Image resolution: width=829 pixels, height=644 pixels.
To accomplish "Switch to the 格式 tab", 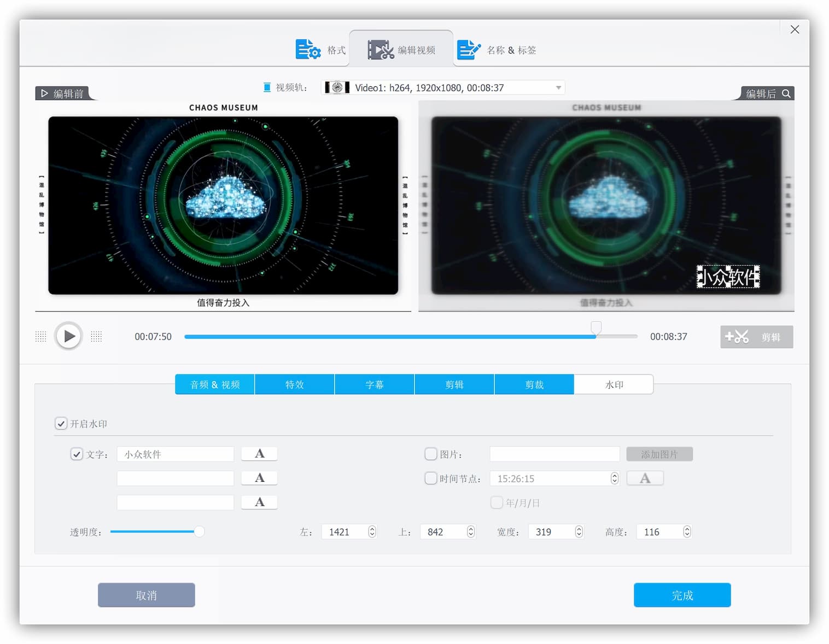I will click(x=320, y=50).
